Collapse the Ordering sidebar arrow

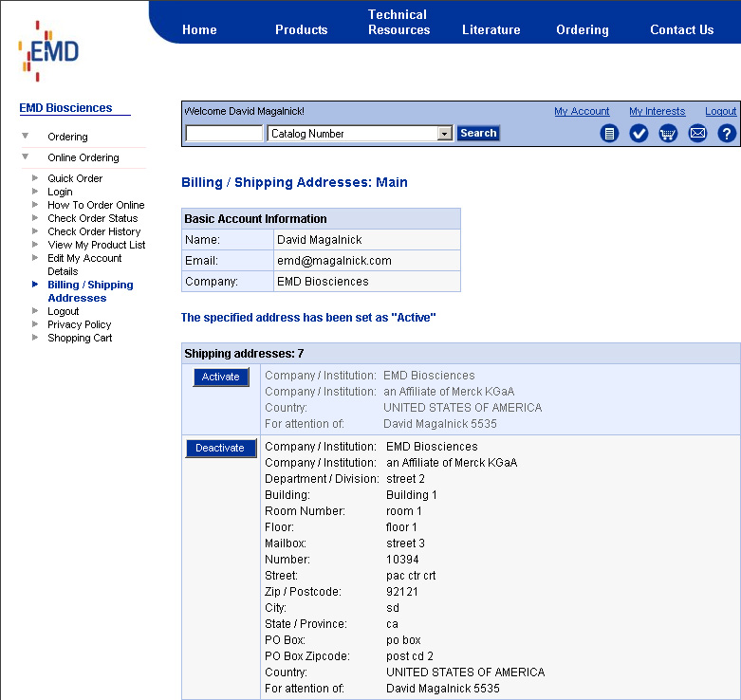click(26, 136)
